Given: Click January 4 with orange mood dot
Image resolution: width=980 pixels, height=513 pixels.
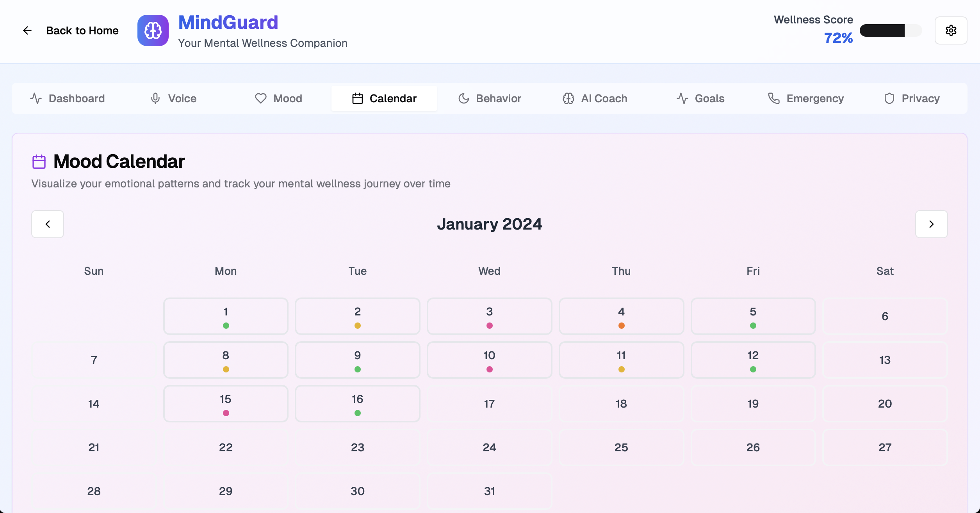Looking at the screenshot, I should click(621, 316).
